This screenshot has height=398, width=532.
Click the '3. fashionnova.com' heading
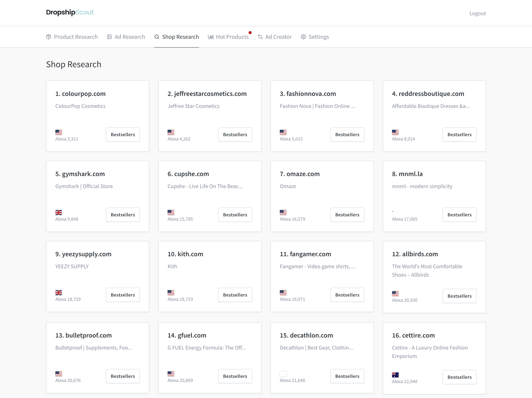coord(308,94)
